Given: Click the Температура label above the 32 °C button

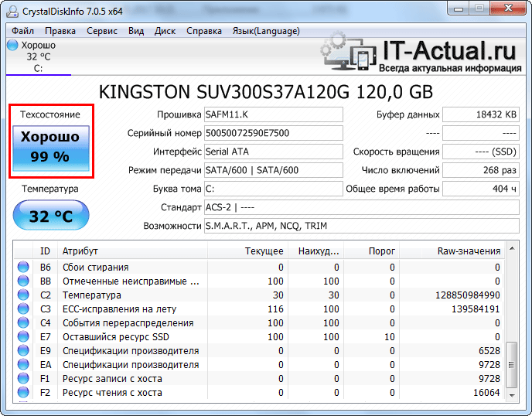Looking at the screenshot, I should coord(50,189).
